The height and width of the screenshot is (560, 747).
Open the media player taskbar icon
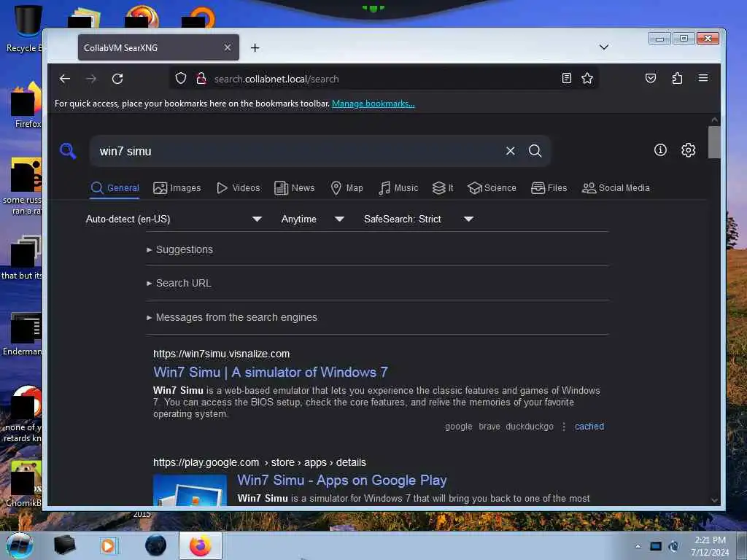point(108,545)
